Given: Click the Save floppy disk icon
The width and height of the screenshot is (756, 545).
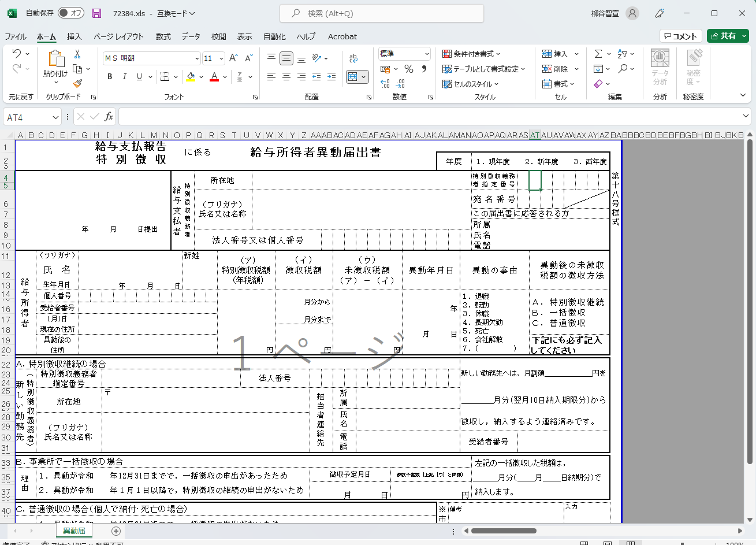Looking at the screenshot, I should coord(96,13).
